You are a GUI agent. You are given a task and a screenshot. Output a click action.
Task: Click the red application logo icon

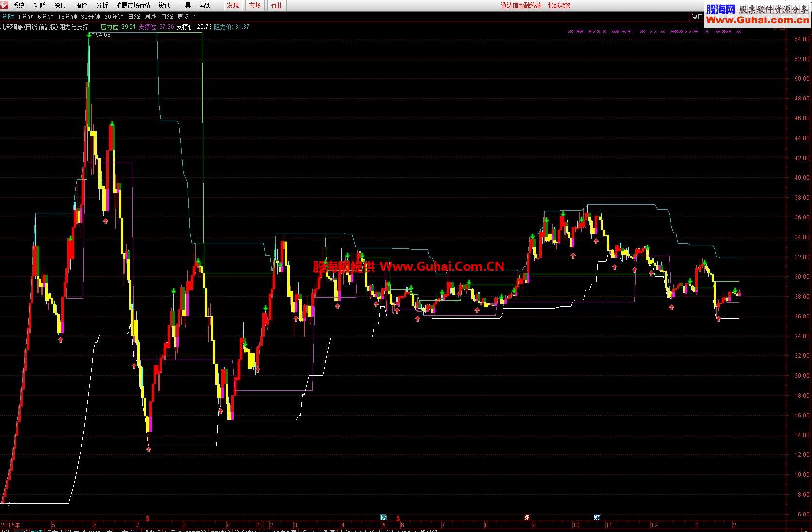4,5
